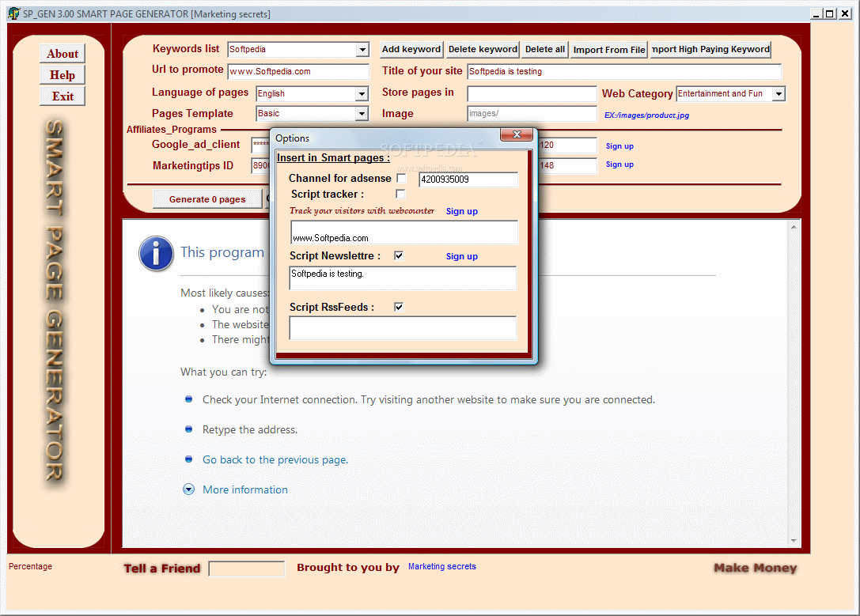Click the Delete all button

pos(544,49)
